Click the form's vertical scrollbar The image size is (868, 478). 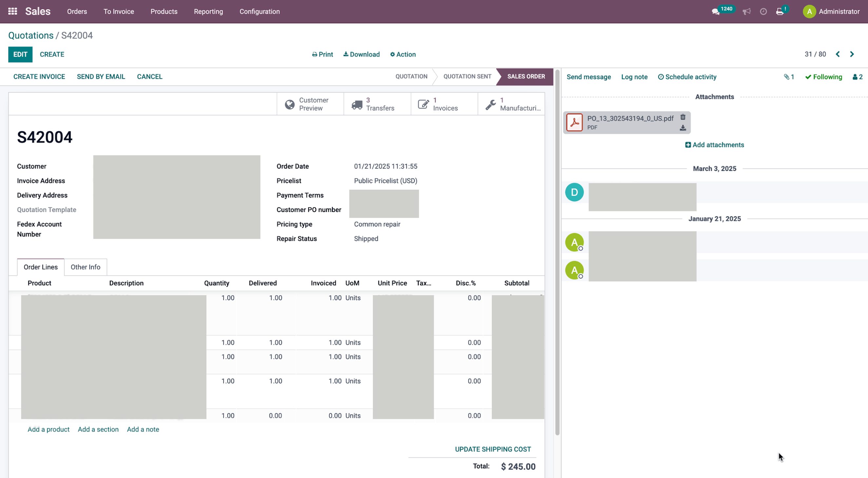557,252
